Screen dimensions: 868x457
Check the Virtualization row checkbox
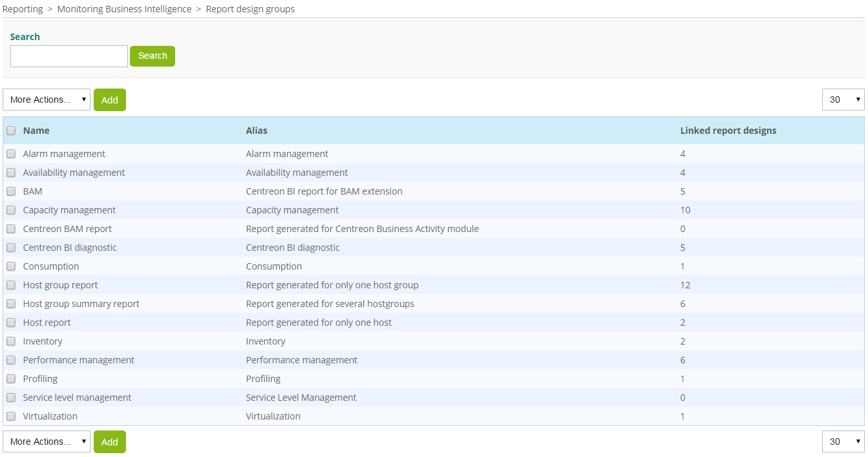pyautogui.click(x=10, y=416)
